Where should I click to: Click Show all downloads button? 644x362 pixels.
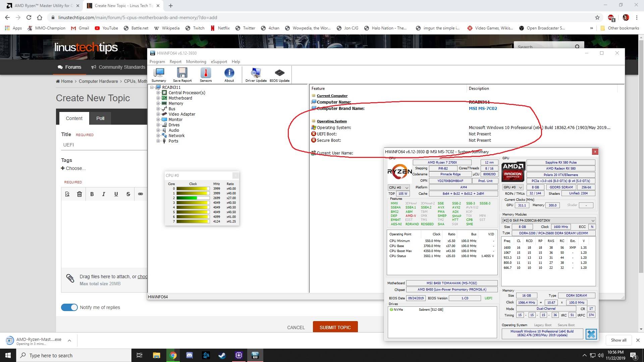point(619,340)
